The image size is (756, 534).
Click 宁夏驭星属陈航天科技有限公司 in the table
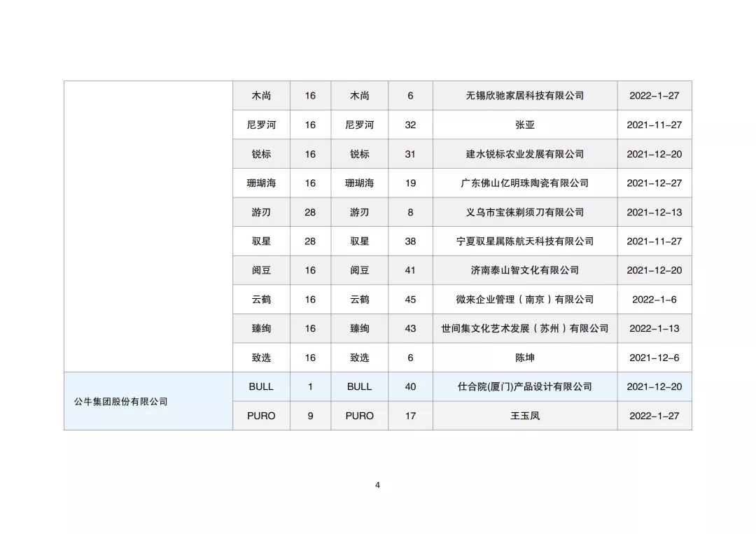click(524, 241)
